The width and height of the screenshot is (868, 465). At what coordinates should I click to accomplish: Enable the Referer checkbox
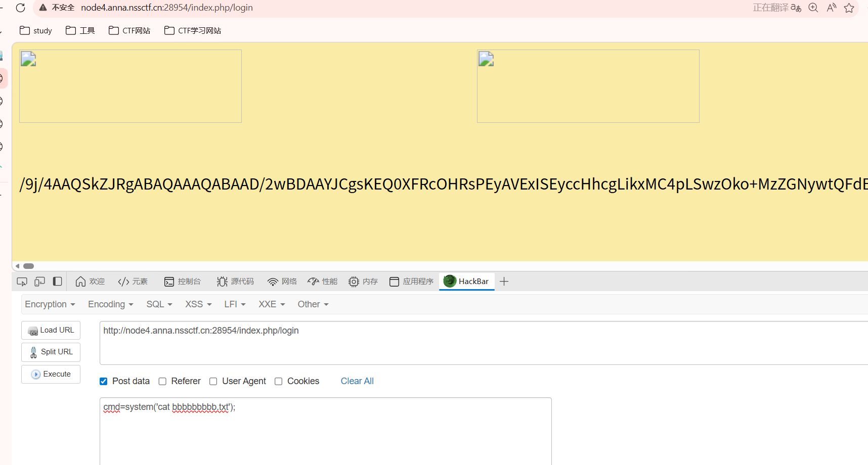[x=162, y=381]
